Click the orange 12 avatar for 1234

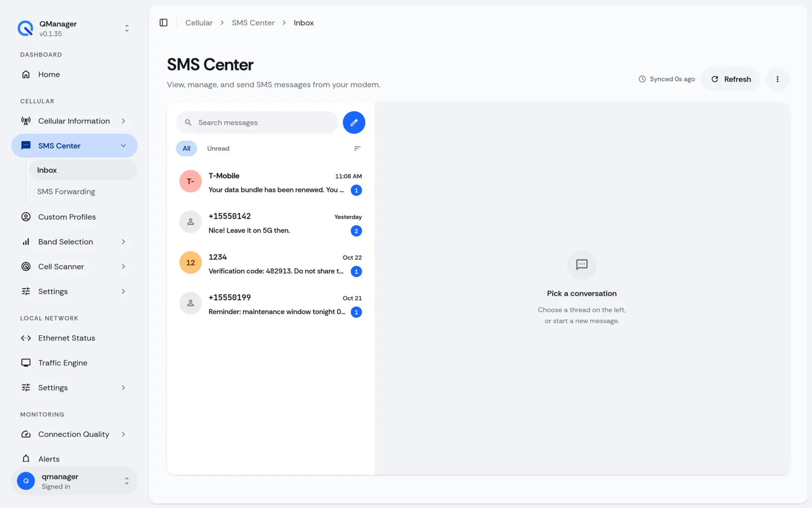point(190,263)
